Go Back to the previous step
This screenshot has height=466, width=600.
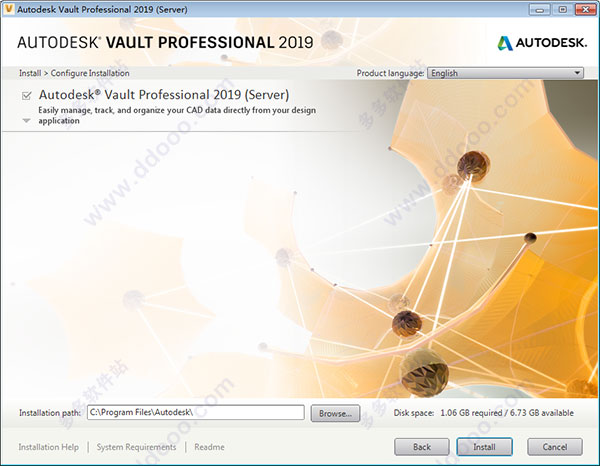422,446
